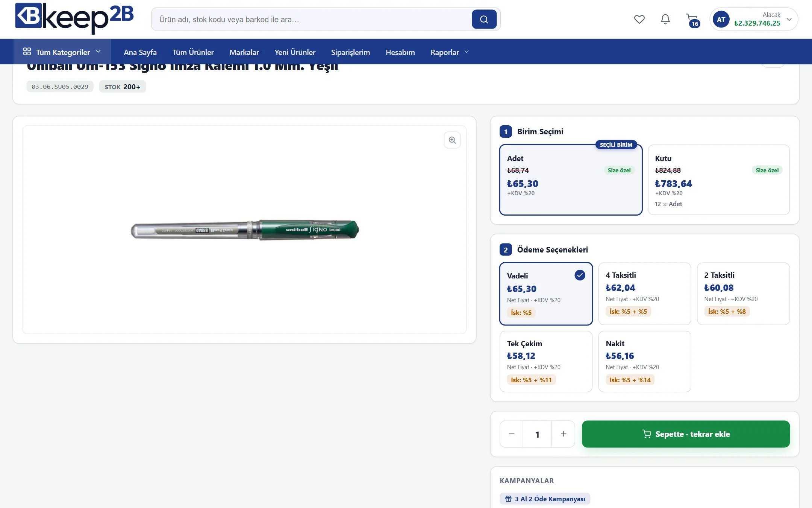Click the Size özel tag in Kutu card
812x508 pixels.
pos(767,170)
